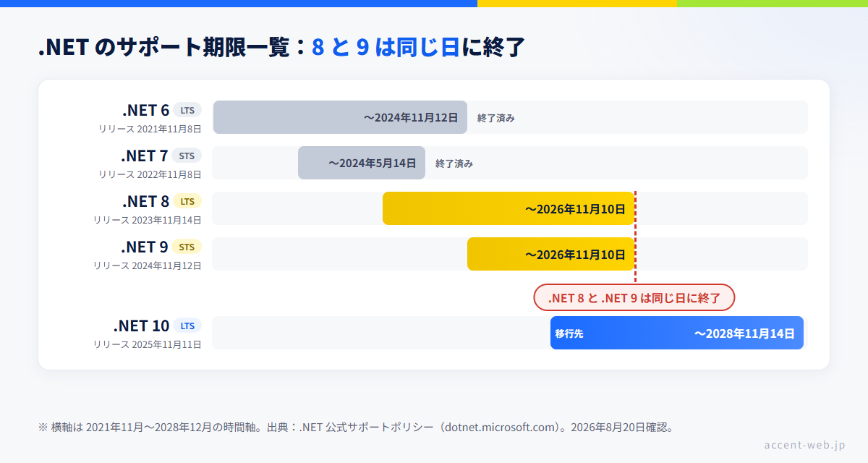
Task: Click the 〜2026年11月10日 date on the .NET 9 bar
Action: pos(575,255)
